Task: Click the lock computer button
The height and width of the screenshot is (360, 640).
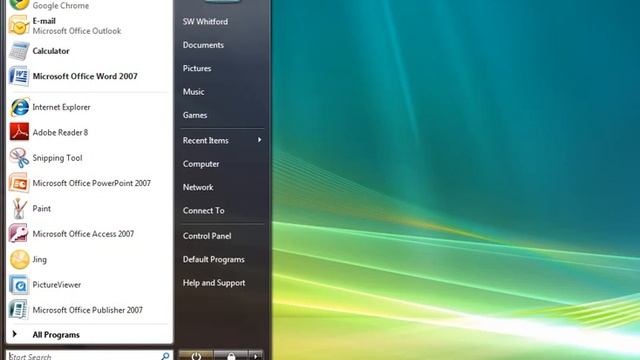Action: click(231, 356)
